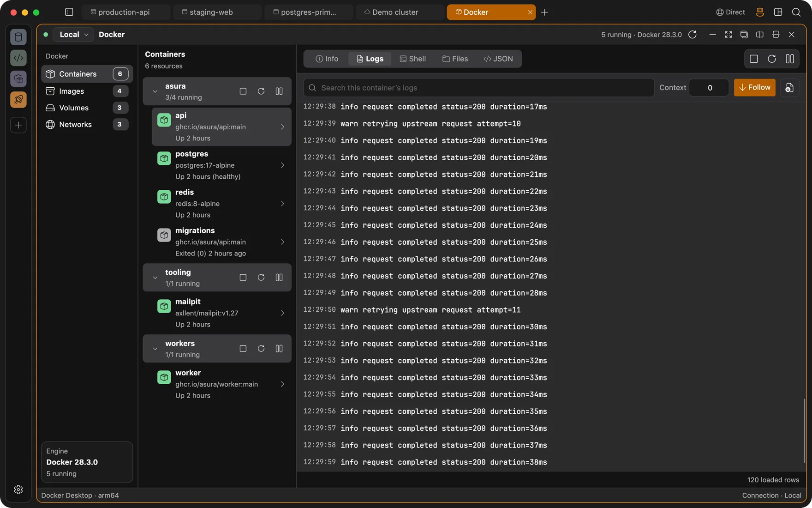812x508 pixels.
Task: Expand the migrations container chevron
Action: click(x=282, y=242)
